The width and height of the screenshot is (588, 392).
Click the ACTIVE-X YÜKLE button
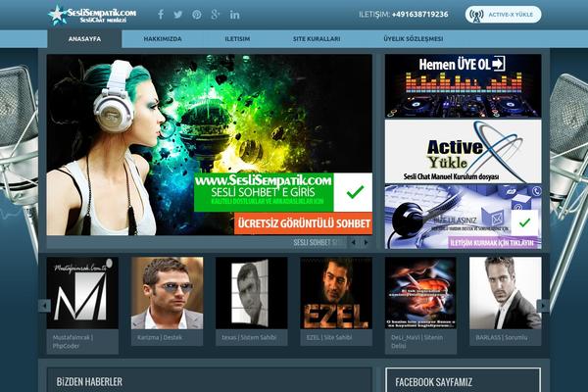tap(504, 15)
